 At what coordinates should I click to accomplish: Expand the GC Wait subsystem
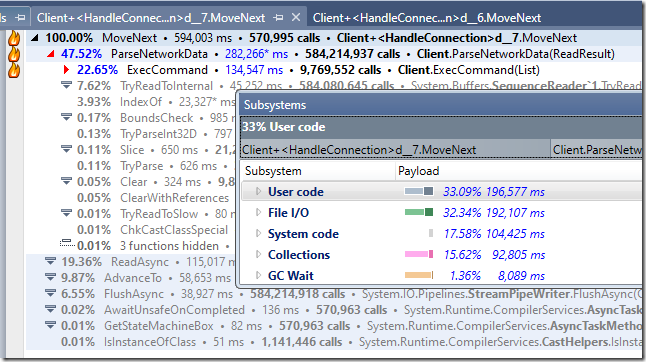[258, 276]
